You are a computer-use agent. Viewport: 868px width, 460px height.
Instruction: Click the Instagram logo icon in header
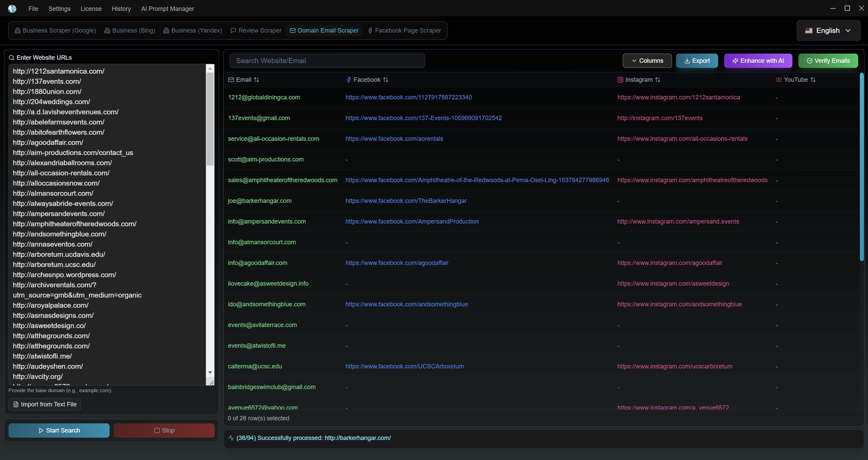620,80
